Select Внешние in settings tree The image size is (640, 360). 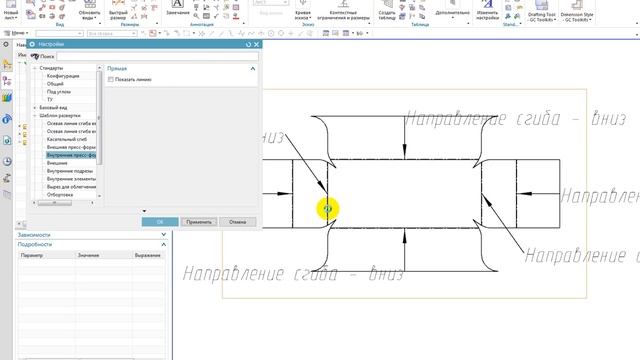(x=57, y=163)
